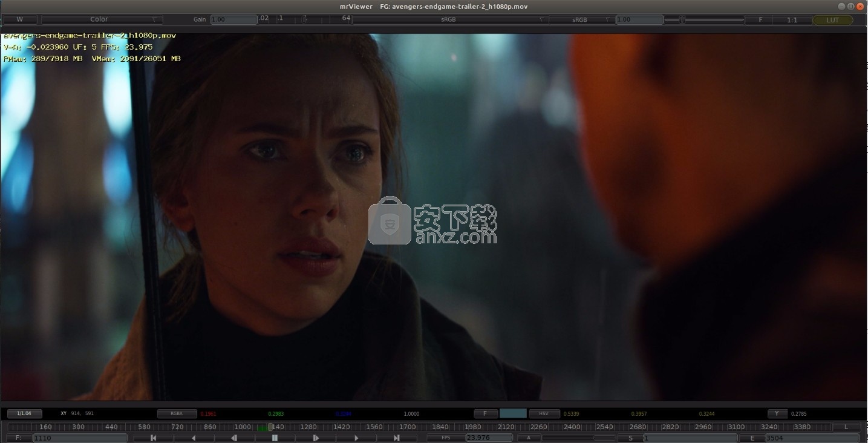Open the second sRGB view dropdown
868x443 pixels.
(581, 19)
